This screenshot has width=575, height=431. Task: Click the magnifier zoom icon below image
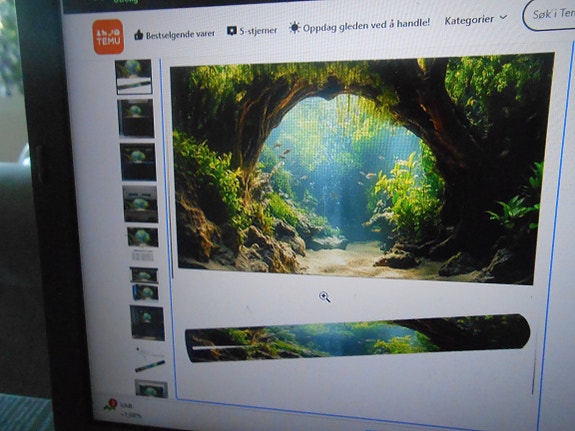pyautogui.click(x=325, y=297)
